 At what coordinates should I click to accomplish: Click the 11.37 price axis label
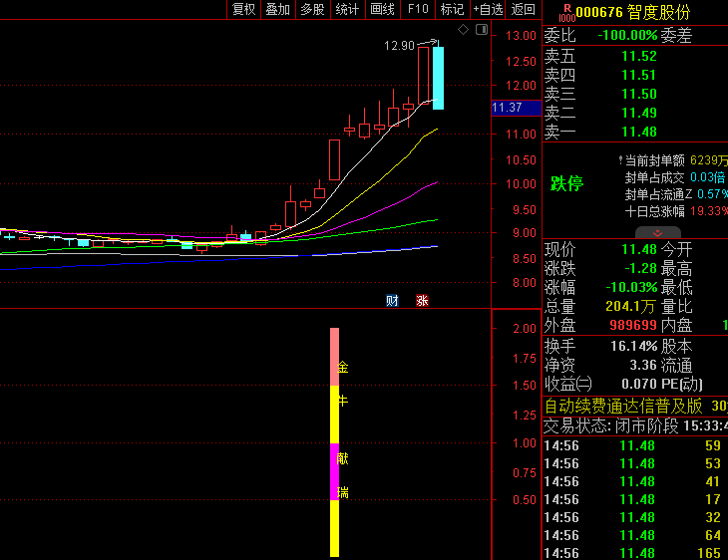point(517,108)
